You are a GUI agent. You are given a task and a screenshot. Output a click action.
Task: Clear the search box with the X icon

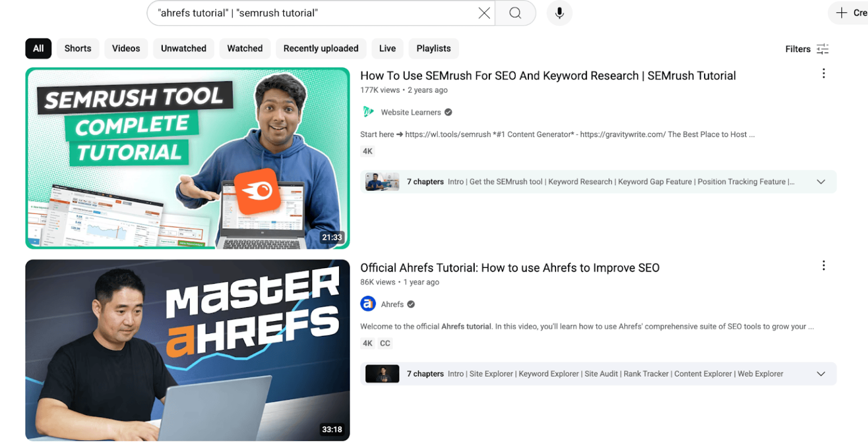click(x=484, y=13)
